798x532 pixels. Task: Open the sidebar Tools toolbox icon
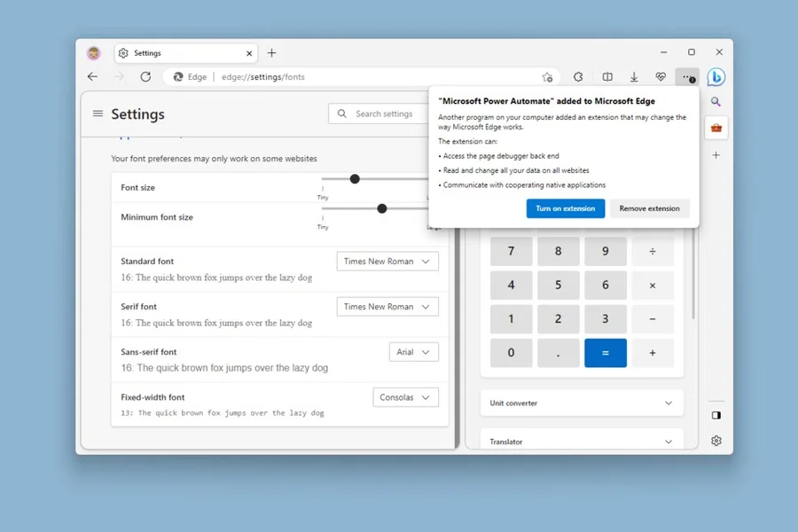pos(716,128)
